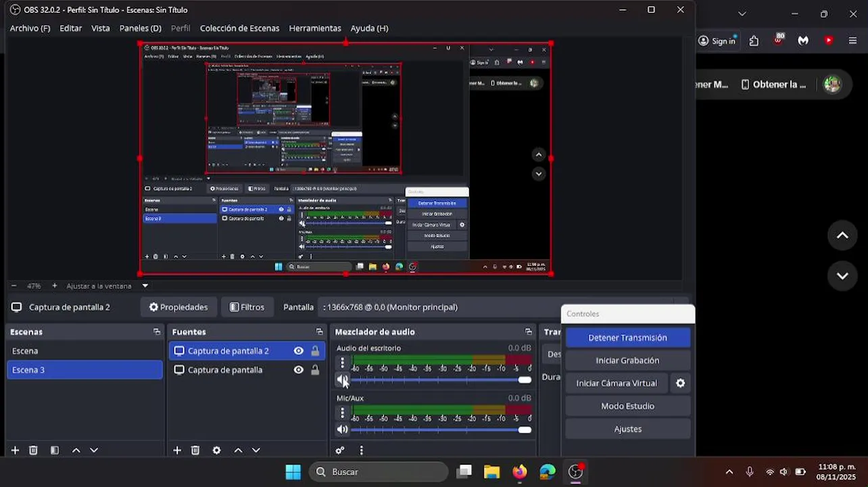Select Captura de pantalla source row

click(247, 370)
